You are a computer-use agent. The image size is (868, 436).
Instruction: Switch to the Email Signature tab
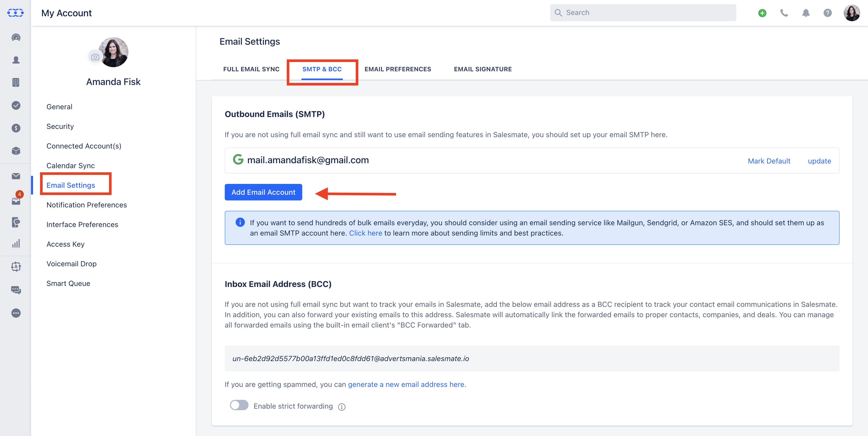point(483,69)
